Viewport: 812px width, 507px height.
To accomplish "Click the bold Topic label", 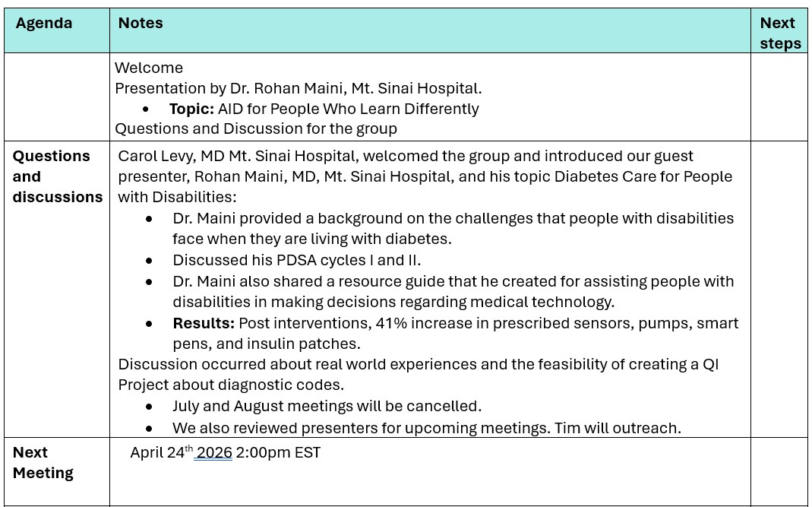I will pyautogui.click(x=191, y=109).
